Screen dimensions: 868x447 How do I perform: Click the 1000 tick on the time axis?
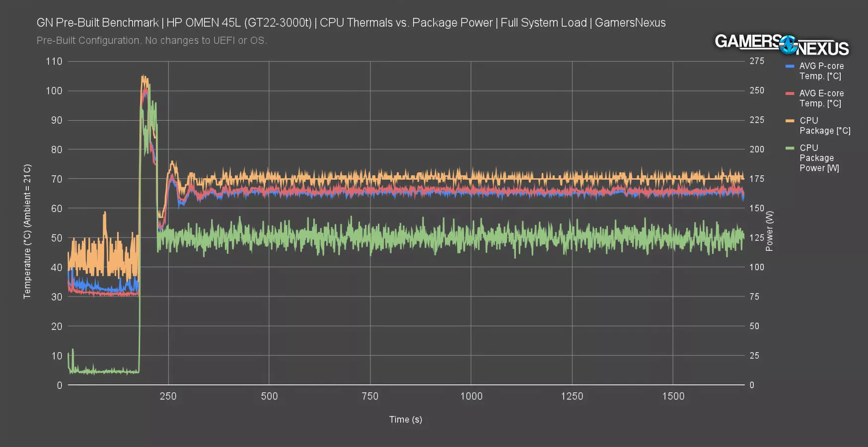(x=471, y=396)
